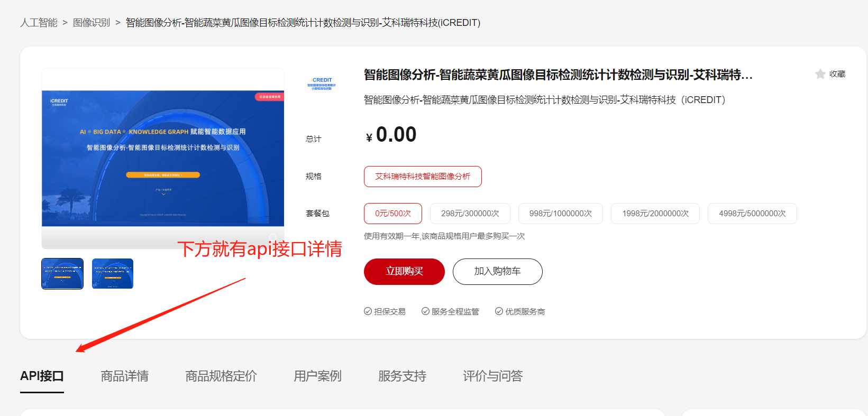Select the 298元/300000次 package
Image resolution: width=868 pixels, height=416 pixels.
470,214
